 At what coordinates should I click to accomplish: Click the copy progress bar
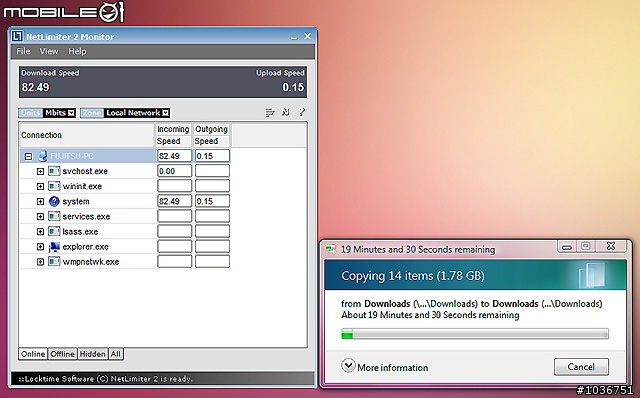475,334
